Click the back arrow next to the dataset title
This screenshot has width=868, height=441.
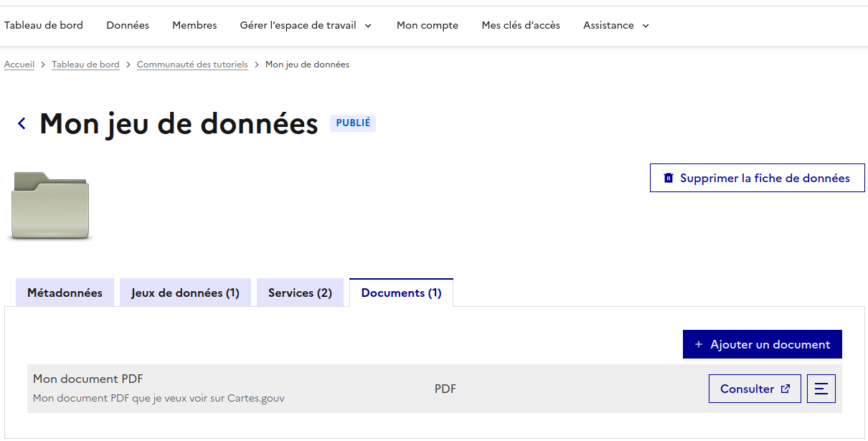pyautogui.click(x=21, y=123)
